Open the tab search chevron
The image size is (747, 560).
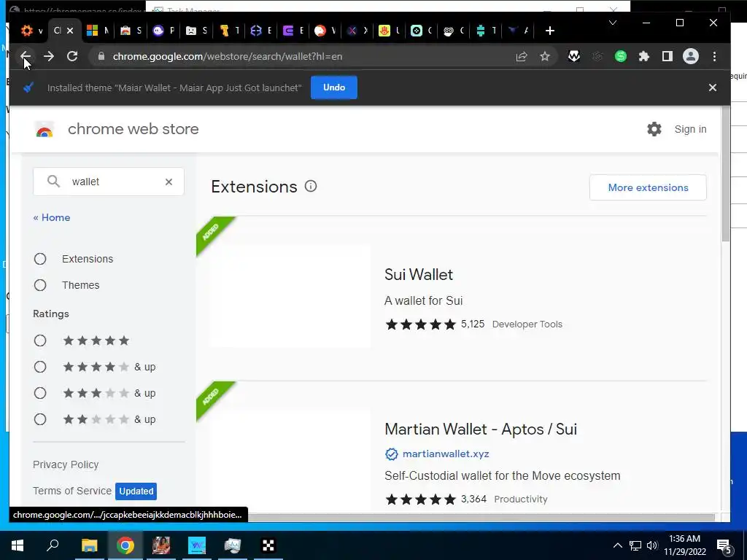[613, 23]
